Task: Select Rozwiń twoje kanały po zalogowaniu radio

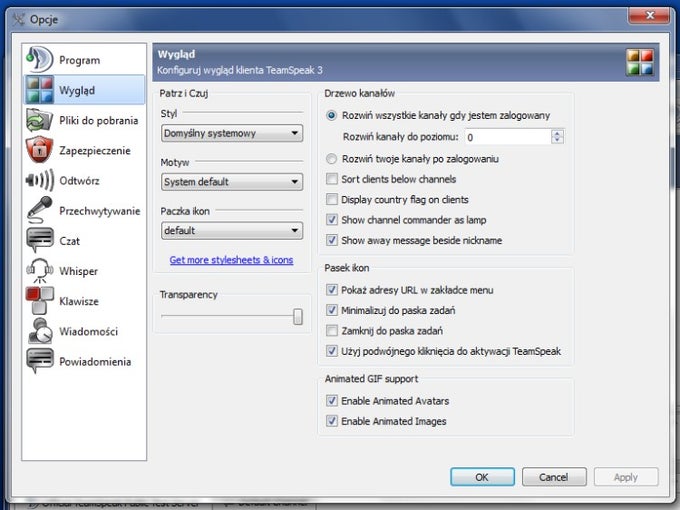Action: [331, 159]
